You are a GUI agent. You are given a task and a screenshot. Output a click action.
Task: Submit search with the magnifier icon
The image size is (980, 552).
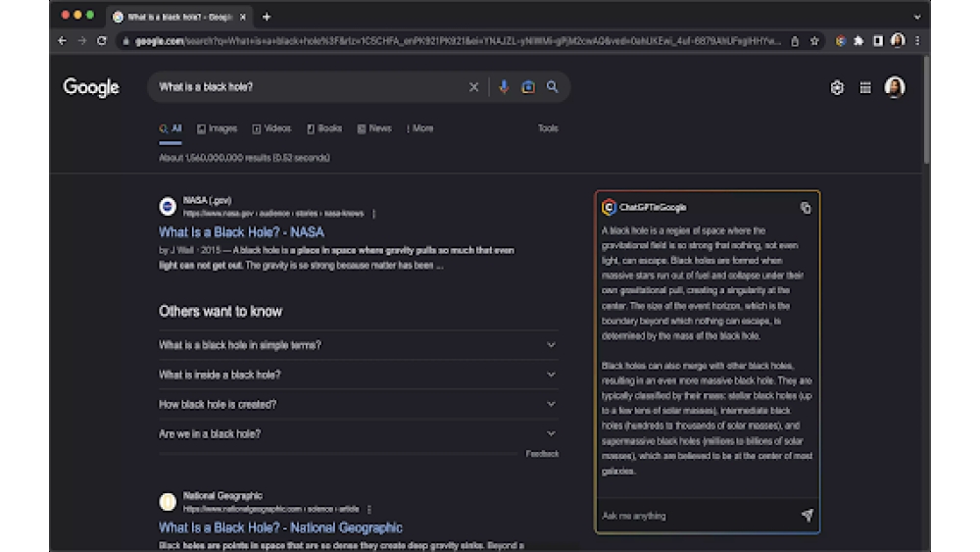[x=553, y=87]
